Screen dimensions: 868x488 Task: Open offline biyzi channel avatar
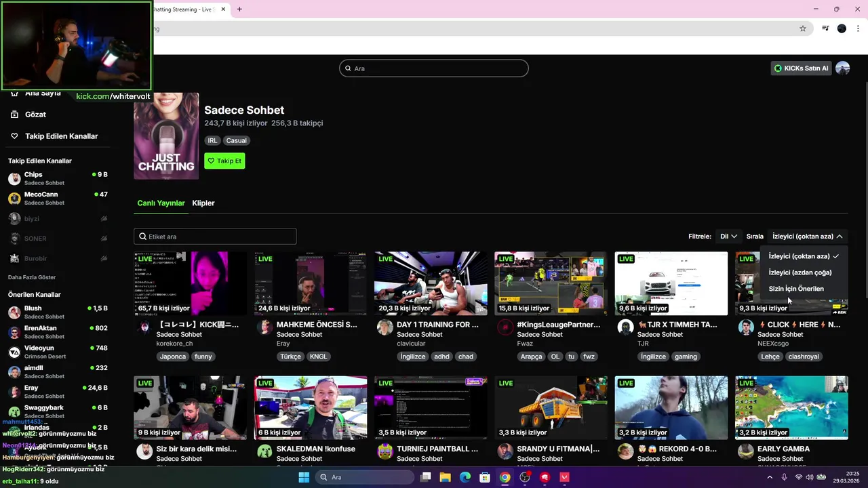pyautogui.click(x=14, y=218)
